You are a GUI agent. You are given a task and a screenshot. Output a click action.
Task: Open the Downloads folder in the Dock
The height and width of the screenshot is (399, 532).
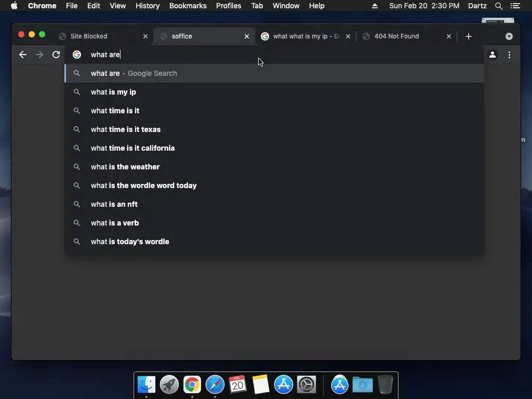(x=362, y=385)
